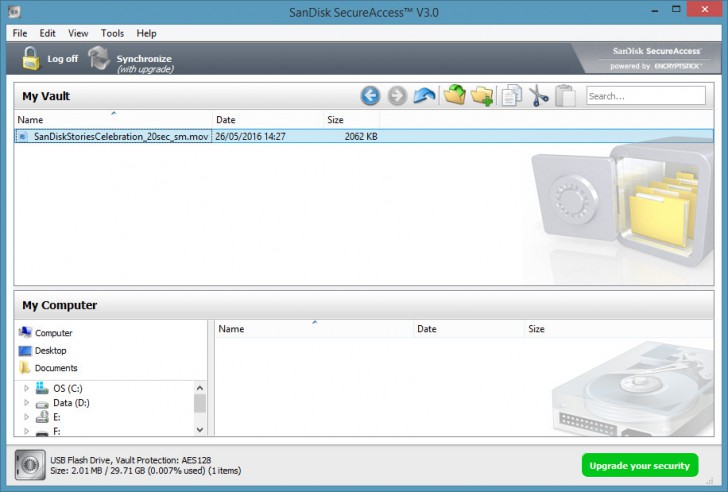The height and width of the screenshot is (492, 728).
Task: Sort vault files by Size column
Action: tap(351, 119)
